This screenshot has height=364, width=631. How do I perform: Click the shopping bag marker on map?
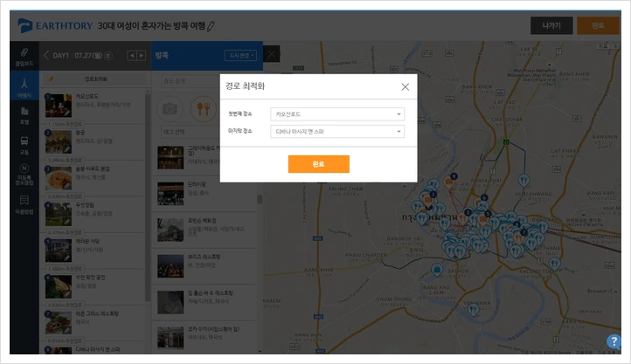[437, 269]
